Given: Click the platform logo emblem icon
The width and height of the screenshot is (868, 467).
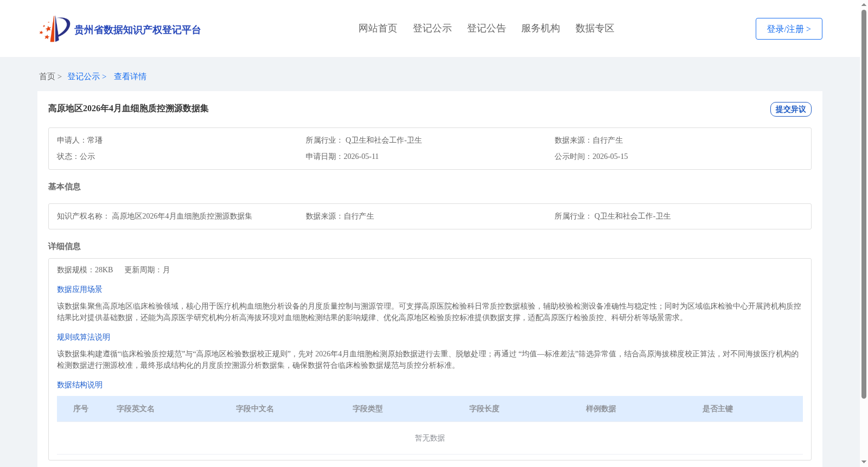Looking at the screenshot, I should (55, 29).
